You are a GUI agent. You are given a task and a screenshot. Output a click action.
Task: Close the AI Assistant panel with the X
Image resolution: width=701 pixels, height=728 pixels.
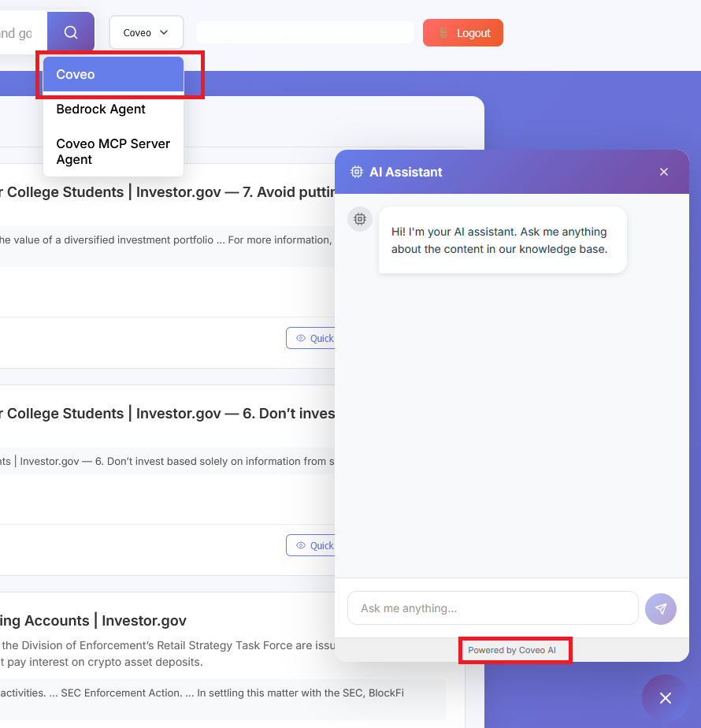tap(664, 171)
